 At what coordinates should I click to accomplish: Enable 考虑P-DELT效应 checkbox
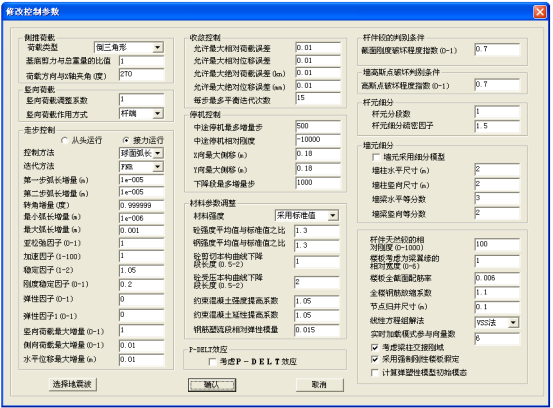pyautogui.click(x=212, y=361)
